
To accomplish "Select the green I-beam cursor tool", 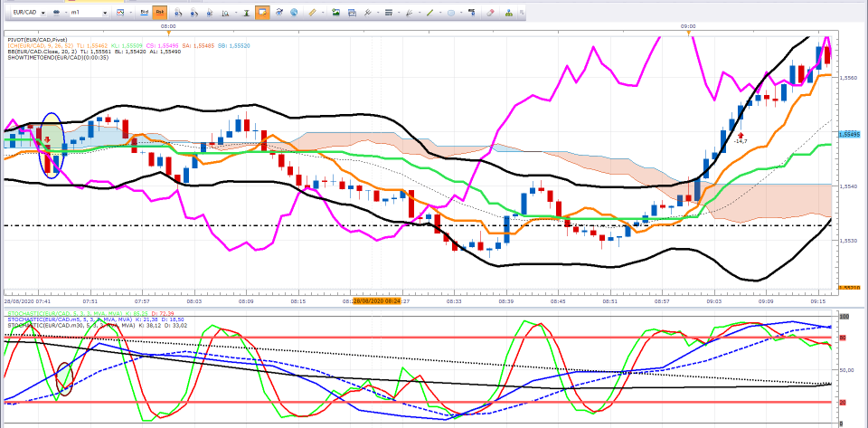I will [246, 12].
